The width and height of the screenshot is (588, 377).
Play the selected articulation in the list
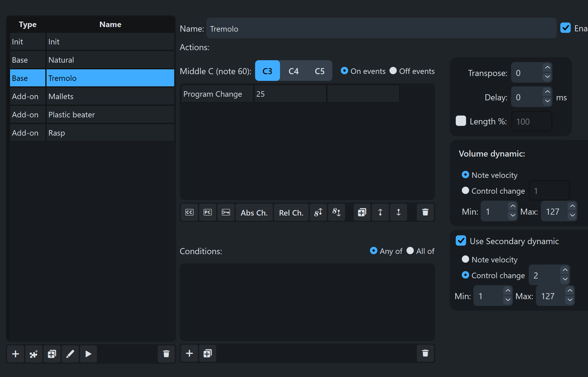(x=88, y=354)
